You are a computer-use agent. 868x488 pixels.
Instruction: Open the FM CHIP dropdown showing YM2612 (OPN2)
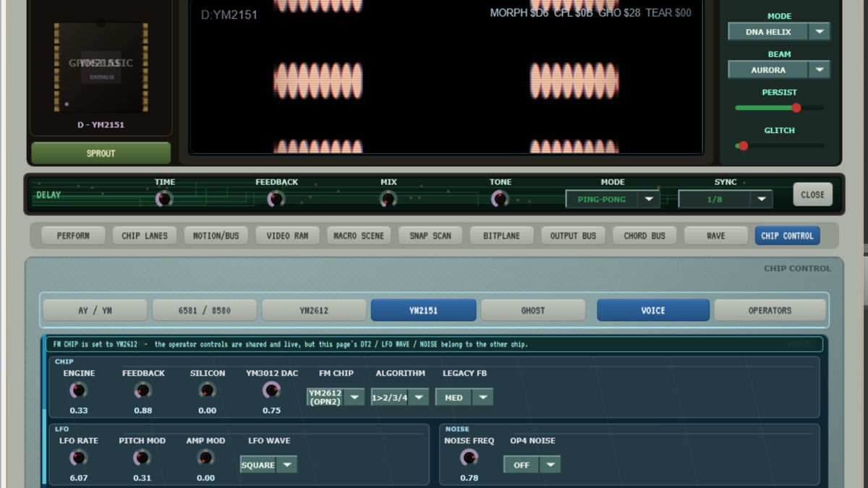336,397
